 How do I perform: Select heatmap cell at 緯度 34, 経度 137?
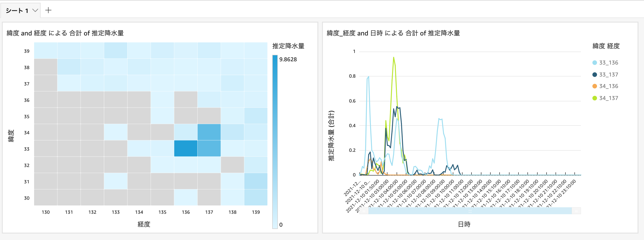(209, 132)
